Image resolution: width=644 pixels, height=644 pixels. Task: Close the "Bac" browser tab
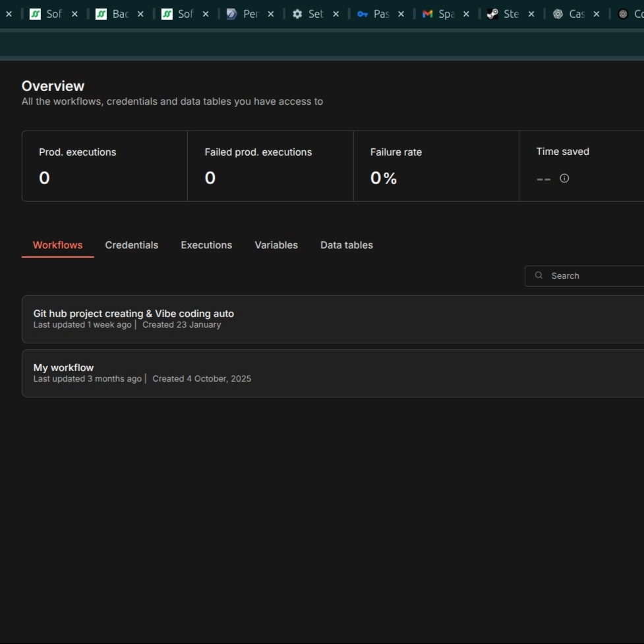[x=140, y=14]
